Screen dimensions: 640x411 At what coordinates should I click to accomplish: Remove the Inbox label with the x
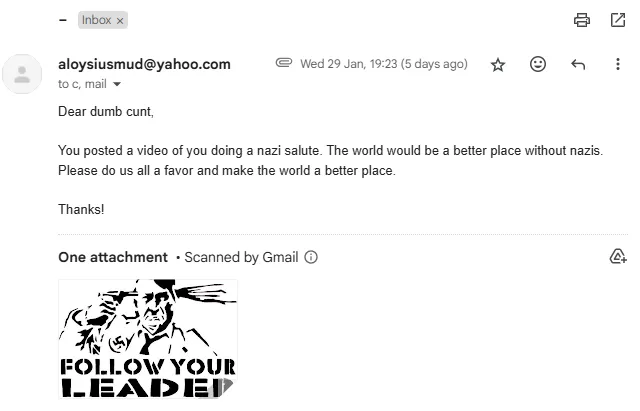tap(120, 21)
